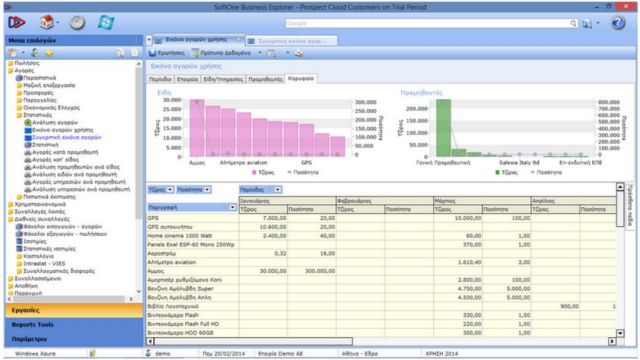Select the Προμηθευτές tab

pyautogui.click(x=265, y=79)
